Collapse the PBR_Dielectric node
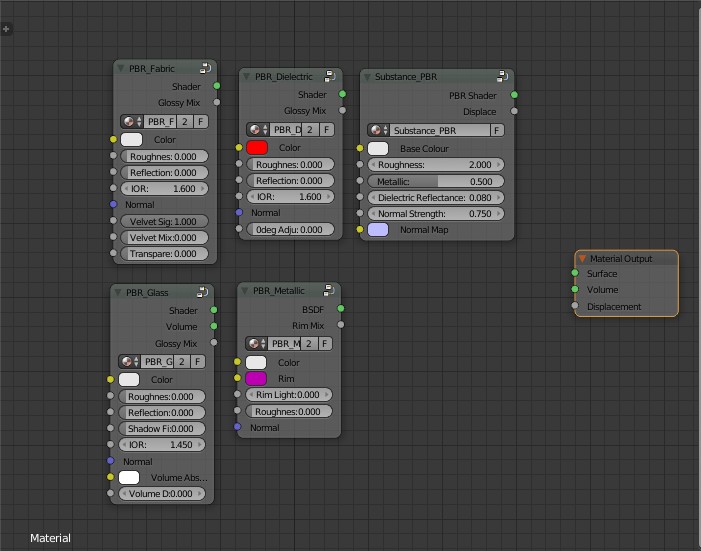Screen dimensions: 701x551 point(246,76)
